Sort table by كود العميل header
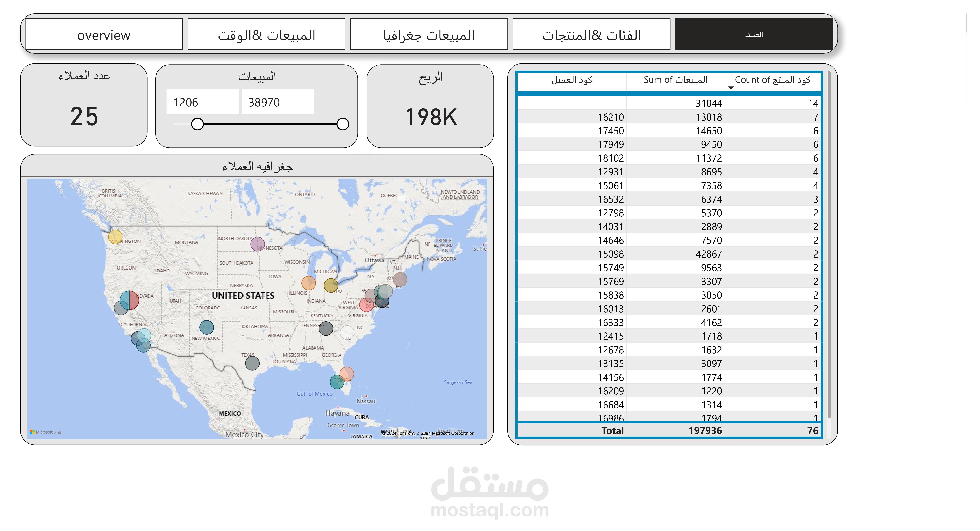The width and height of the screenshot is (980, 531). point(571,80)
